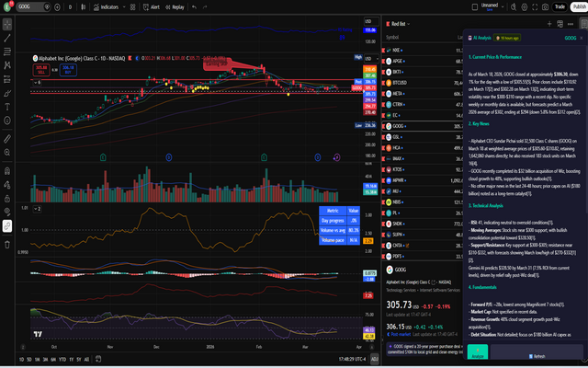Click the Analyze button in AI panel
Viewport: 588px width, 368px height.
[478, 353]
